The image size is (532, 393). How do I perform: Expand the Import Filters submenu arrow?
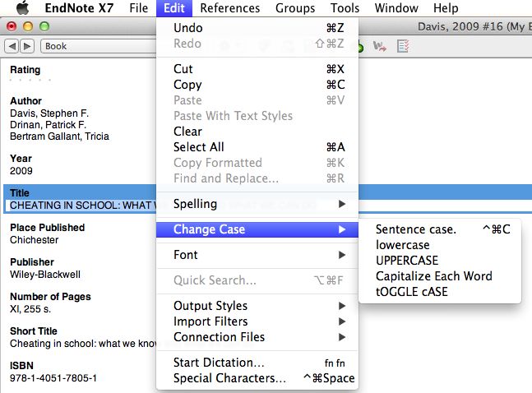(x=342, y=321)
